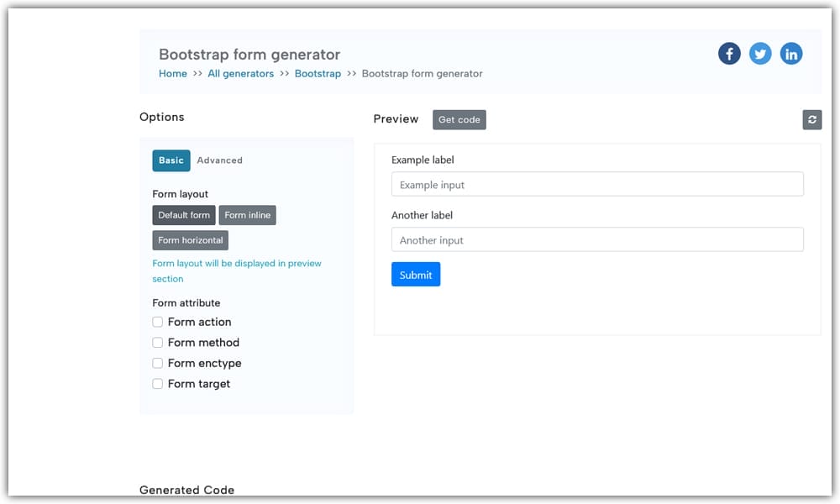Open the All generators breadcrumb link
The image size is (840, 504).
(241, 73)
